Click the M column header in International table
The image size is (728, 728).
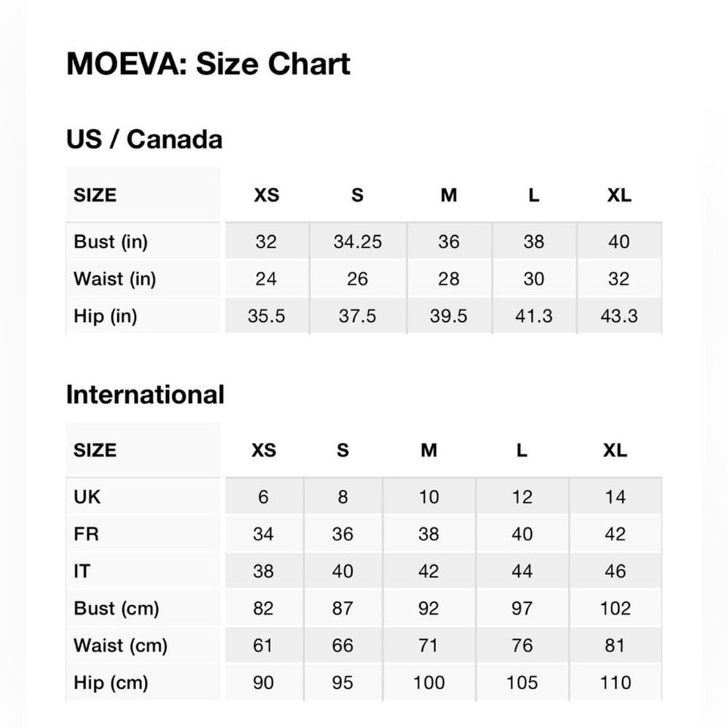429,451
